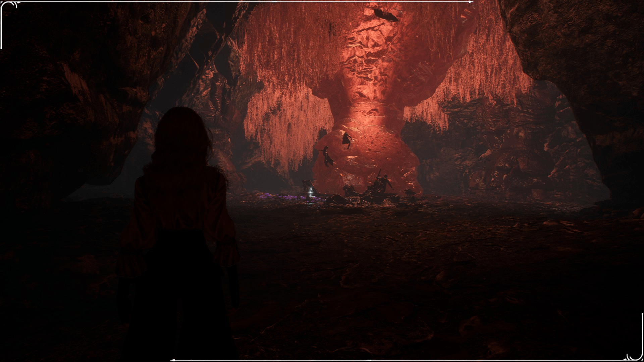This screenshot has height=362, width=644.
Task: Click the white glowing object at crystal base
Action: point(311,192)
